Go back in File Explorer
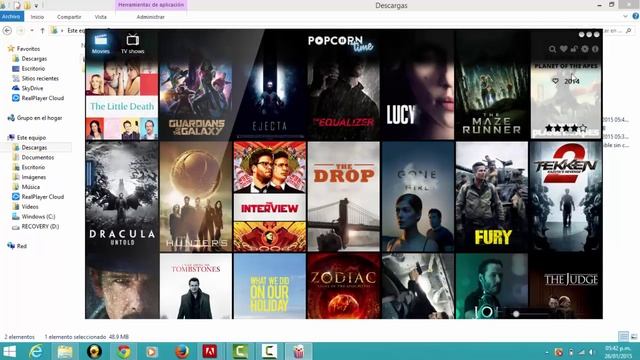640x360 pixels. [7, 30]
